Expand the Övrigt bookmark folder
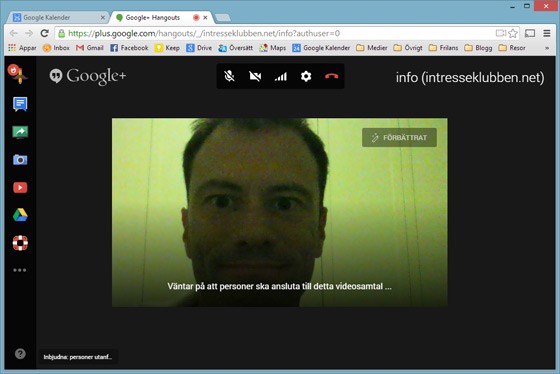Image resolution: width=560 pixels, height=374 pixels. click(x=408, y=48)
